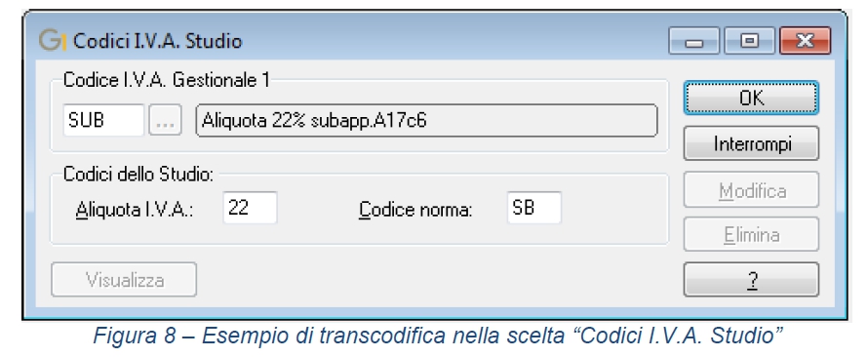The height and width of the screenshot is (357, 868).
Task: Select the Codice norma field containing SB
Action: tap(534, 208)
